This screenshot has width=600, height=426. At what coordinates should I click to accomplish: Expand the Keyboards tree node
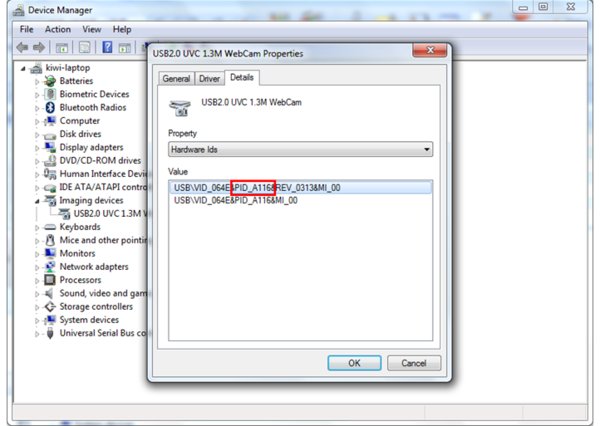(x=37, y=227)
